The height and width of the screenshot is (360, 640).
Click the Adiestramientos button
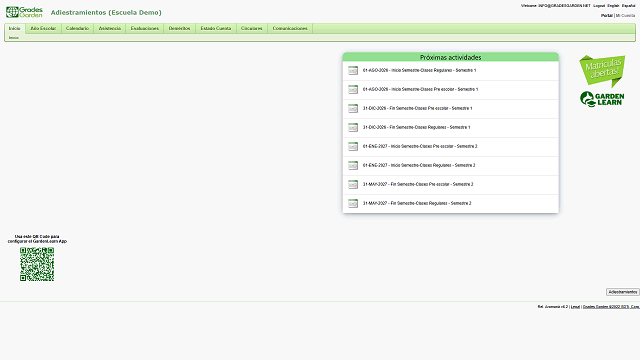pos(622,292)
